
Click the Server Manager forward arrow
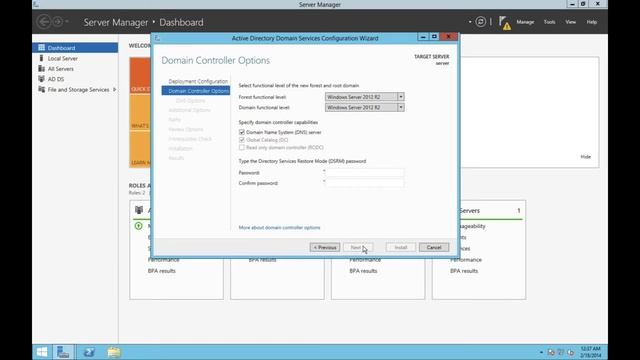(58, 22)
